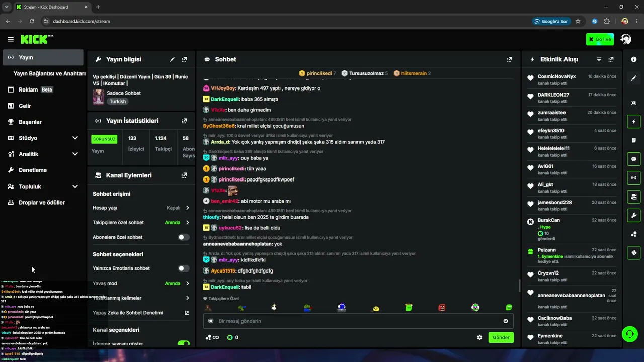Click the pencil icon in right rail
Screen dimensions: 644x362
(634, 78)
